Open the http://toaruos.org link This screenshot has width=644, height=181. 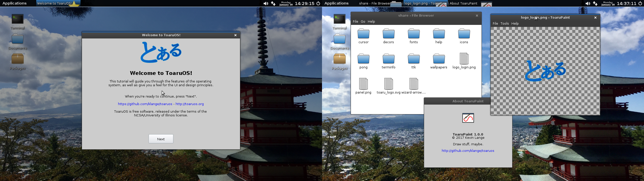pos(190,104)
